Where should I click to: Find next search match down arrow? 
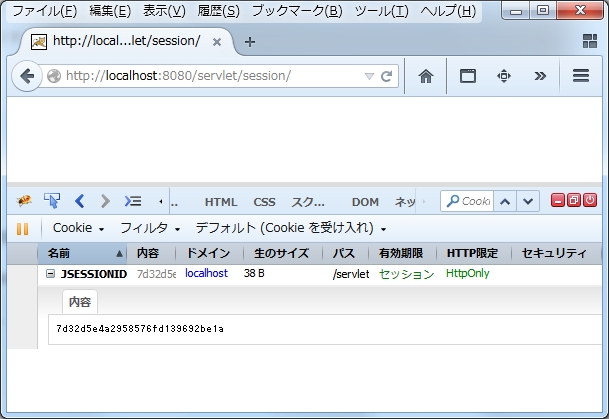coord(528,201)
